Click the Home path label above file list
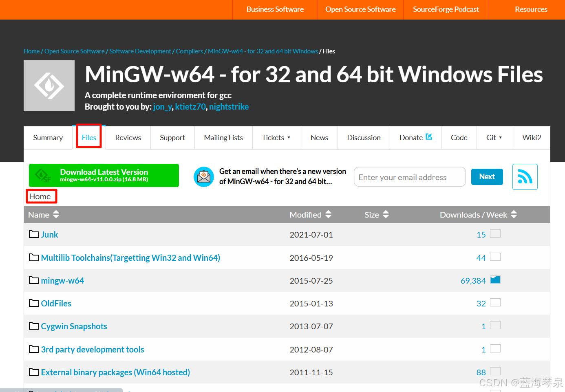The height and width of the screenshot is (392, 565). [x=40, y=196]
